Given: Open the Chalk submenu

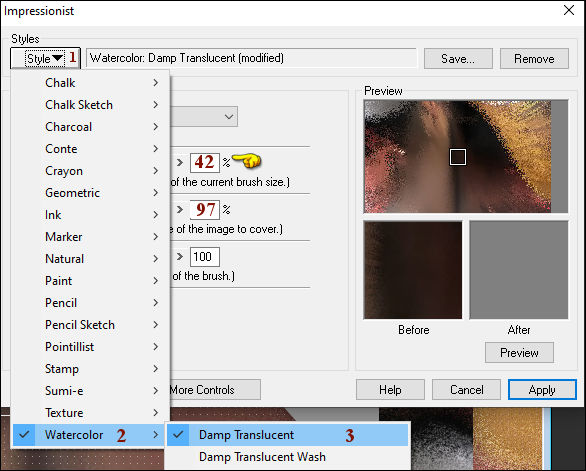Looking at the screenshot, I should pyautogui.click(x=90, y=83).
